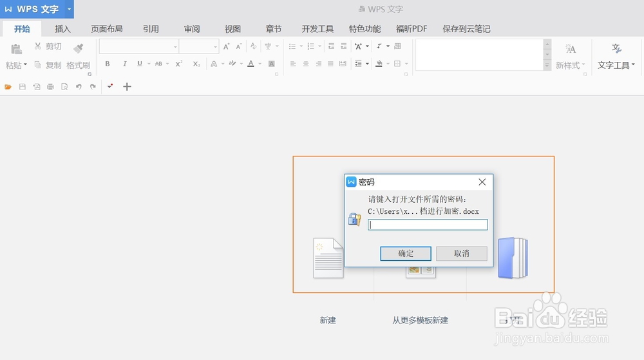Click the copy icon
Viewport: 644px width, 360px height.
click(x=38, y=64)
